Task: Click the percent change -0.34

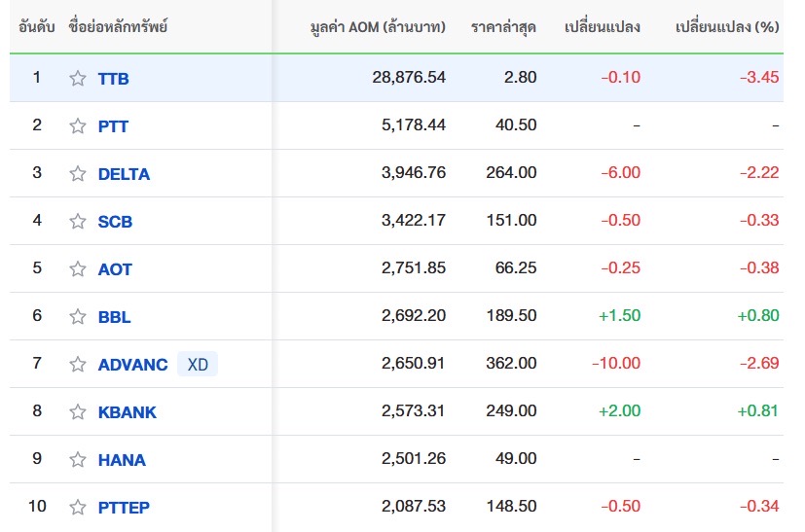Action: 759,507
